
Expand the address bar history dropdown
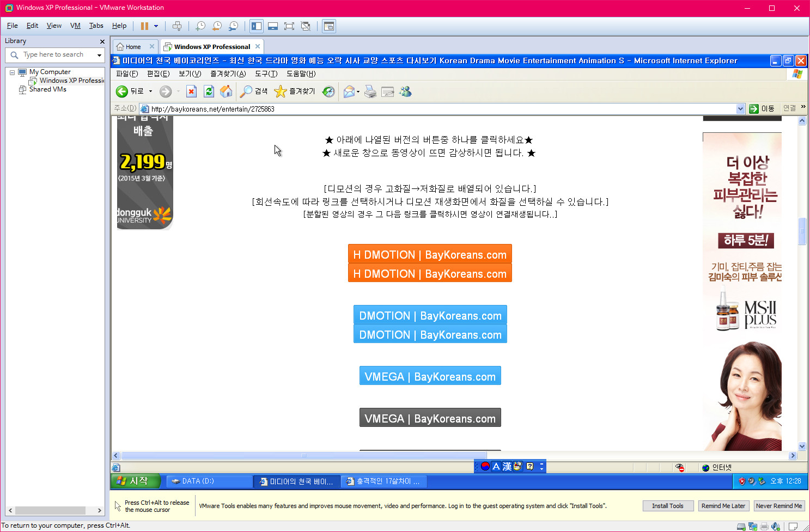[x=740, y=109]
